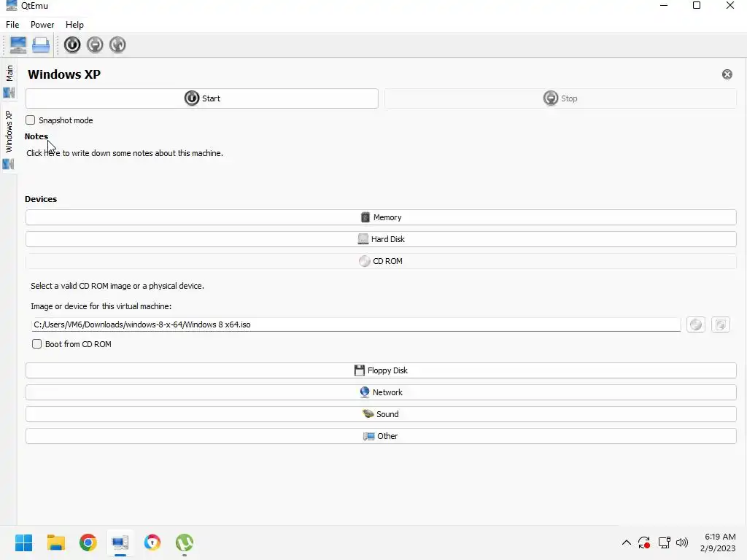The width and height of the screenshot is (747, 560).
Task: Start the Windows XP virtual machine
Action: coord(202,98)
